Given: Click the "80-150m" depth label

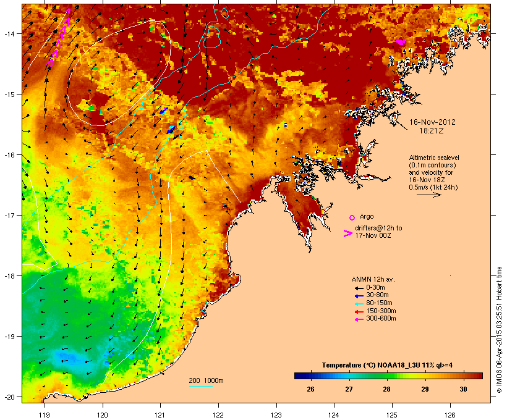Looking at the screenshot, I should 379,303.
